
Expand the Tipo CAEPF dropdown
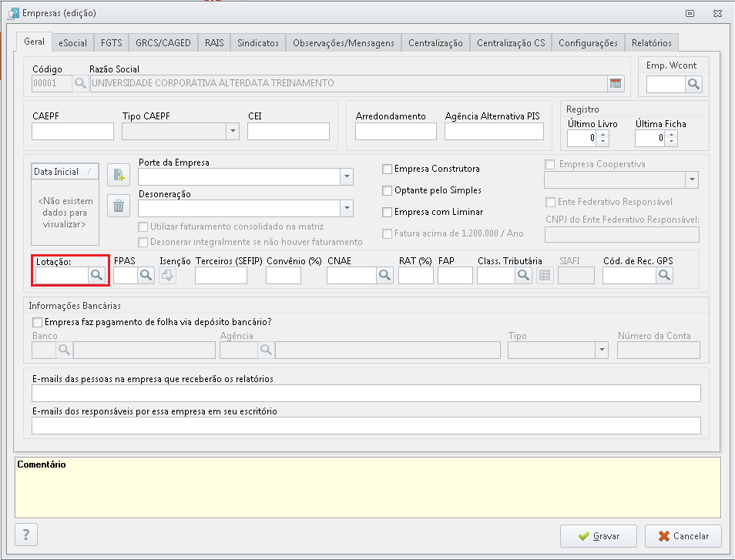pyautogui.click(x=233, y=131)
